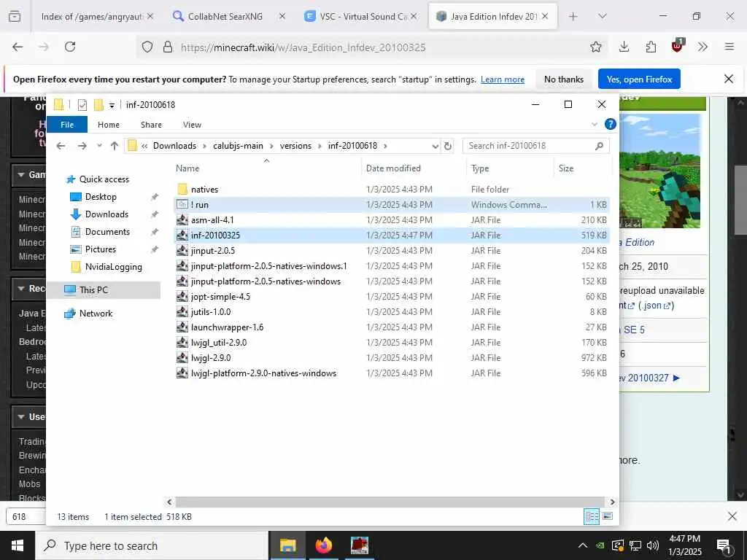Open the Minecraft screenshot thumbnail

pyautogui.click(x=659, y=171)
